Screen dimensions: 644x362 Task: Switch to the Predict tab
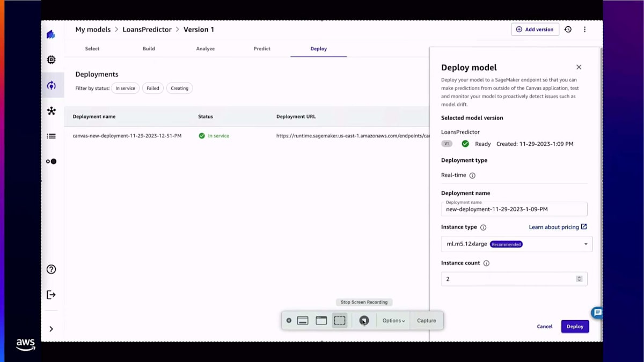point(262,49)
